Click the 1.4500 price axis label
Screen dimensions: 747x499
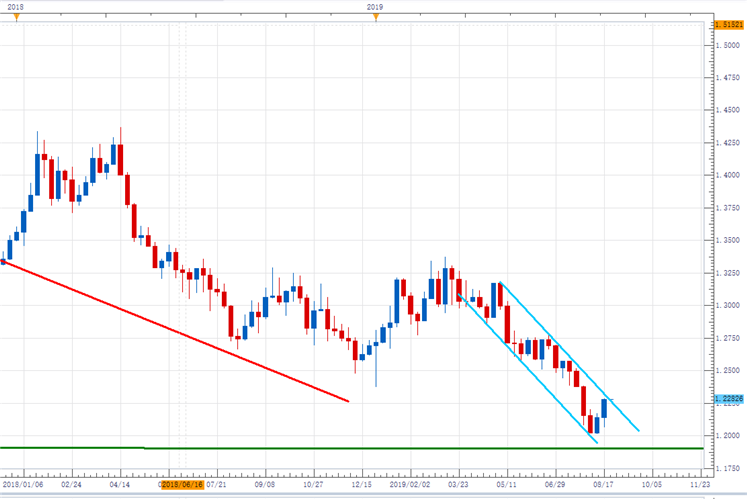(727, 110)
